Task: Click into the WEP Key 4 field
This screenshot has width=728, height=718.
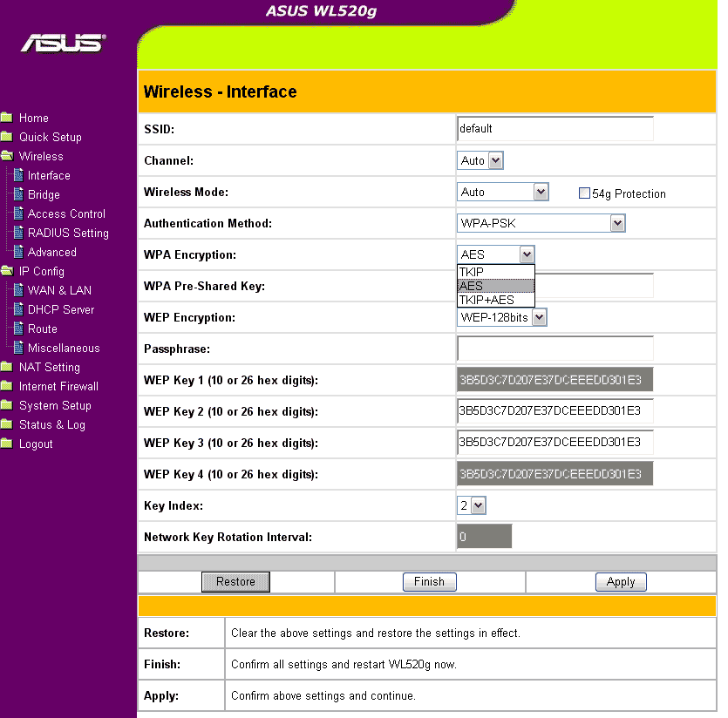Action: (x=555, y=474)
